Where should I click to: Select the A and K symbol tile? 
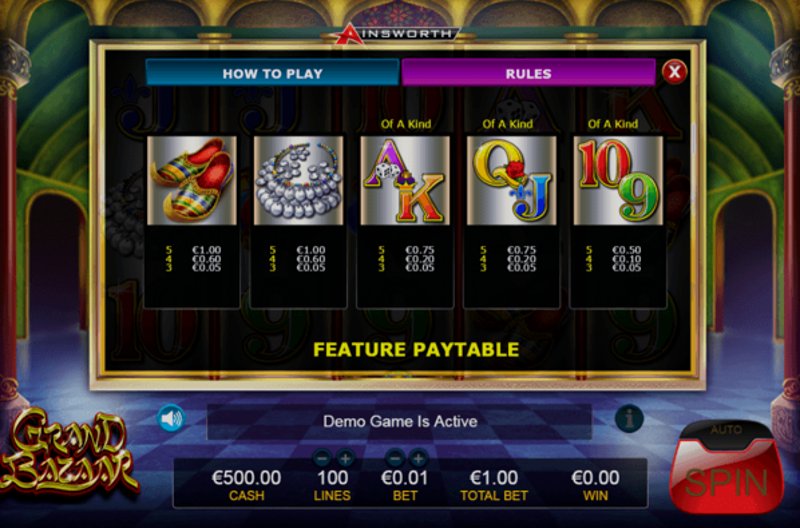click(405, 180)
